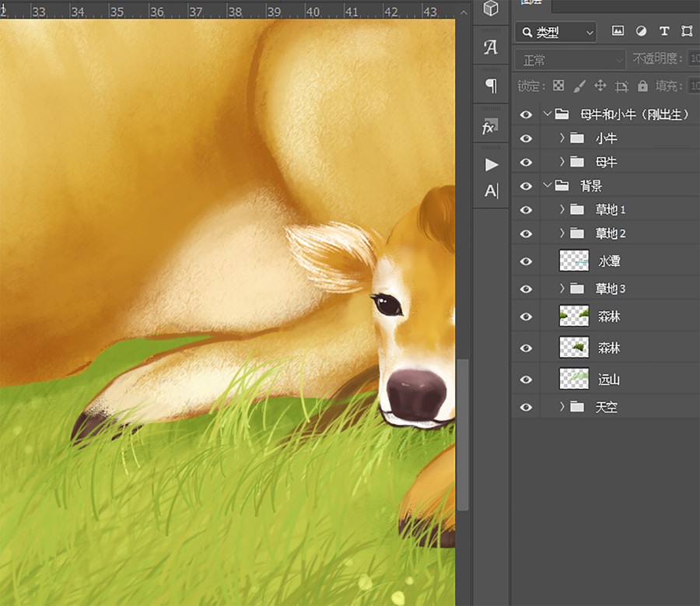Select folder icon of 小牛 group

tap(577, 138)
